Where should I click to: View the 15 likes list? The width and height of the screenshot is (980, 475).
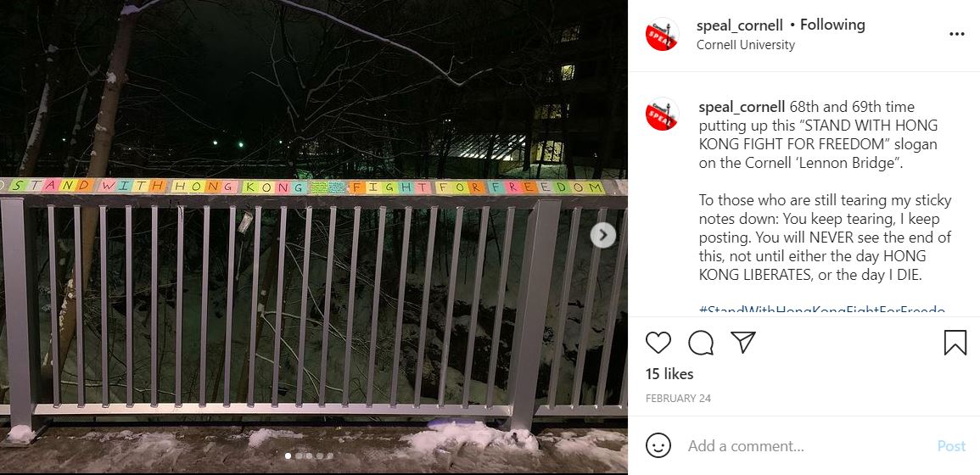tap(669, 374)
